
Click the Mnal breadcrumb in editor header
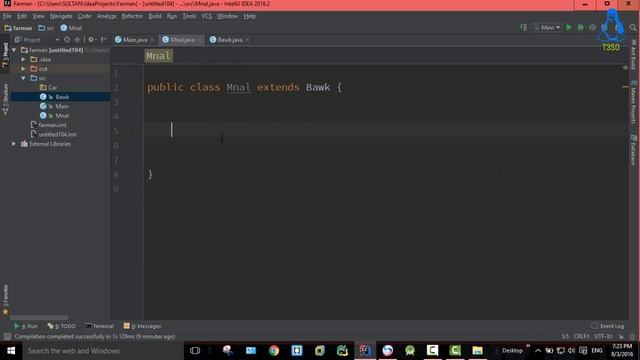158,56
